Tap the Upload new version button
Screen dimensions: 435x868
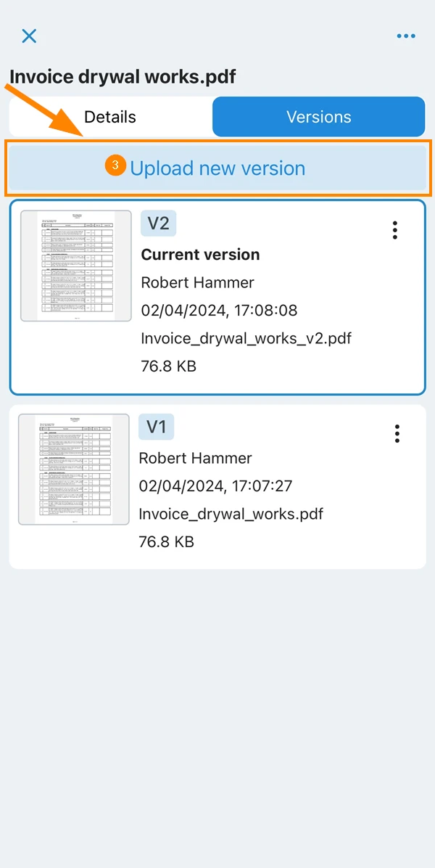click(217, 168)
